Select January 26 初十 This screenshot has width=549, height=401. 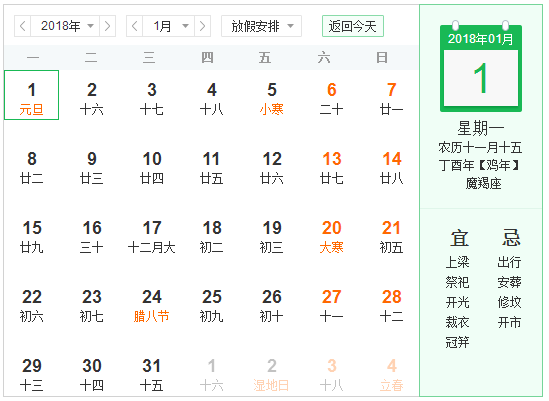click(x=272, y=305)
